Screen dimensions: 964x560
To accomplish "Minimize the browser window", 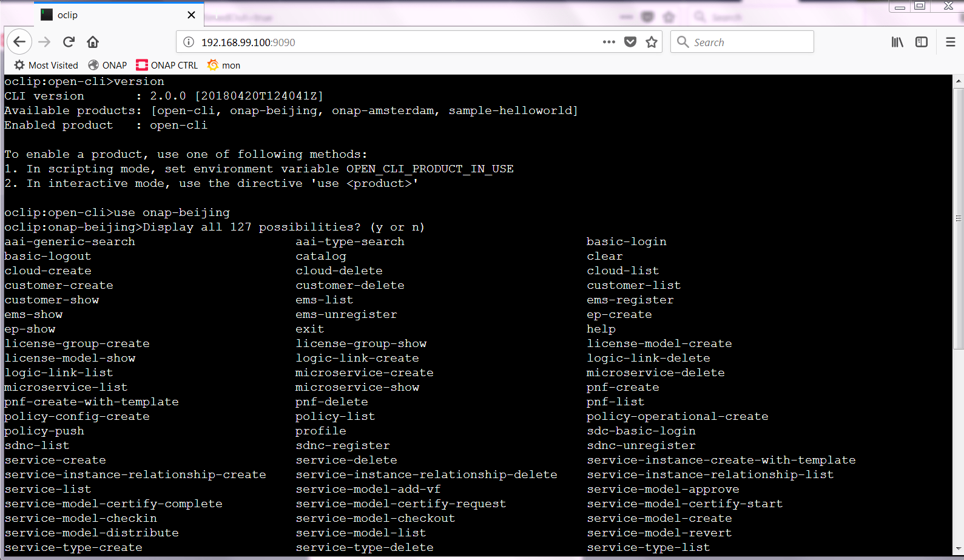I will pos(900,6).
